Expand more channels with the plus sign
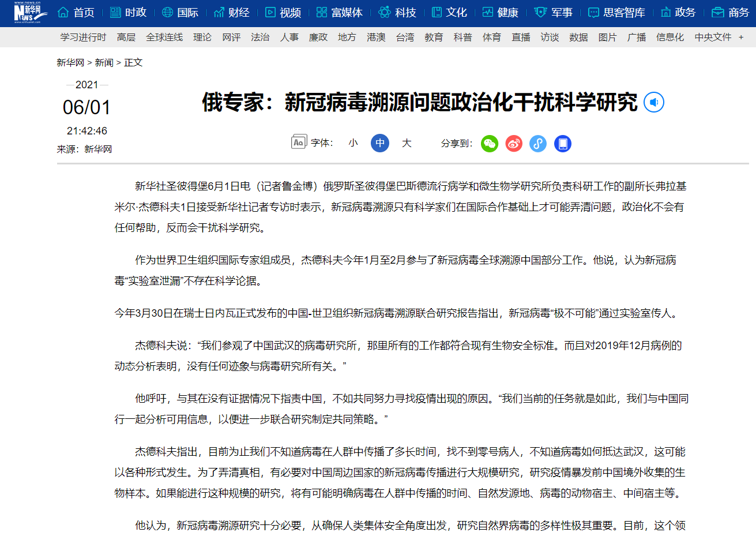The image size is (756, 536). [741, 38]
